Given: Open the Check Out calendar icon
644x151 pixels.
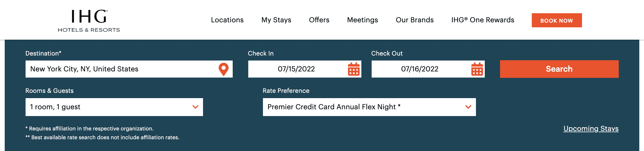Looking at the screenshot, I should [477, 69].
